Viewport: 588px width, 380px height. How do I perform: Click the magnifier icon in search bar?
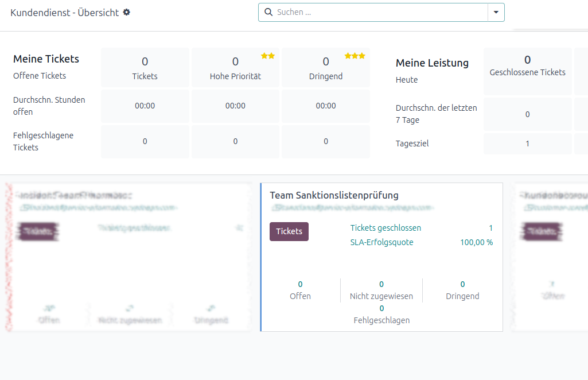coord(268,12)
